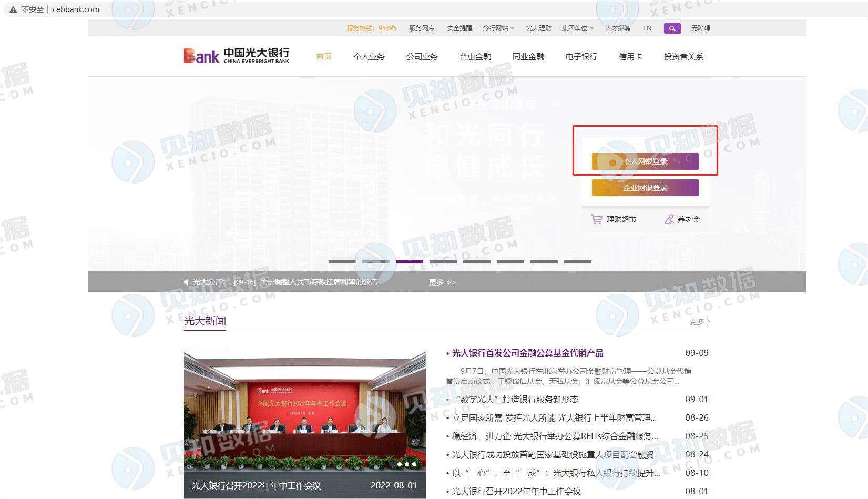Open headline 光大银行首发公司金融公募基金代销产品

528,353
